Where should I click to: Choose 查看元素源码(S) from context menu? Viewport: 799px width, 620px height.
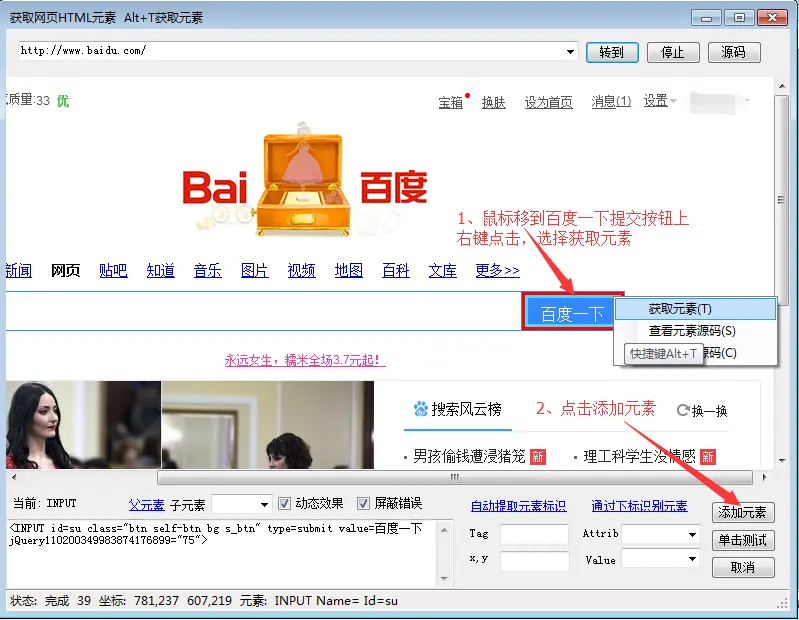[695, 331]
